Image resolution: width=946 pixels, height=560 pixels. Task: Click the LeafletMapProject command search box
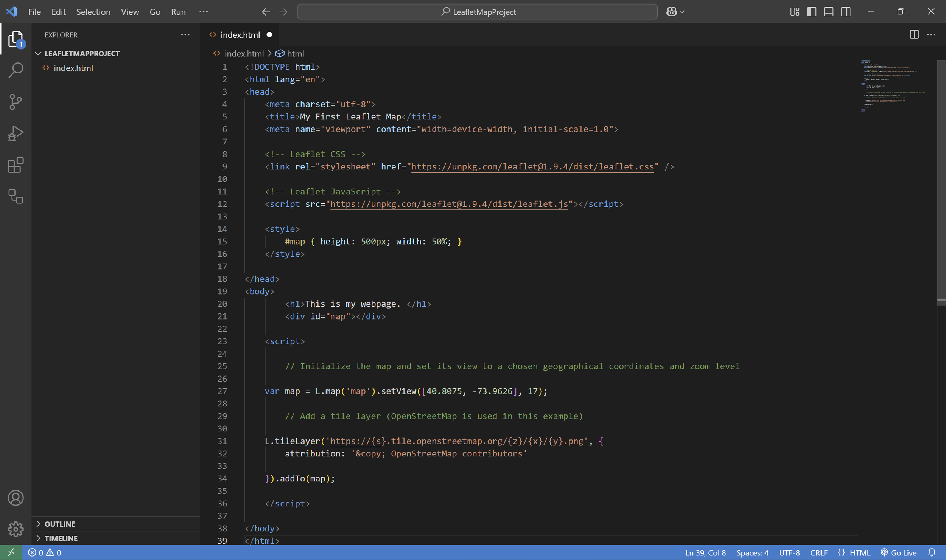click(x=477, y=12)
